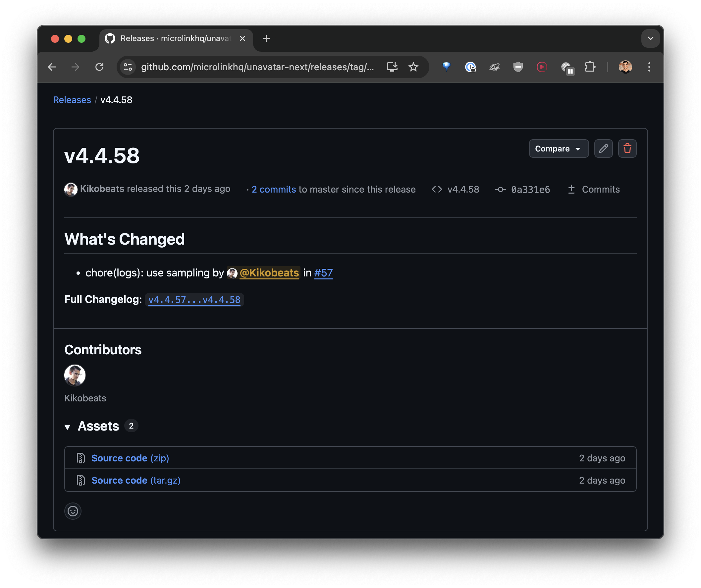Open the Compare dropdown

pyautogui.click(x=559, y=148)
